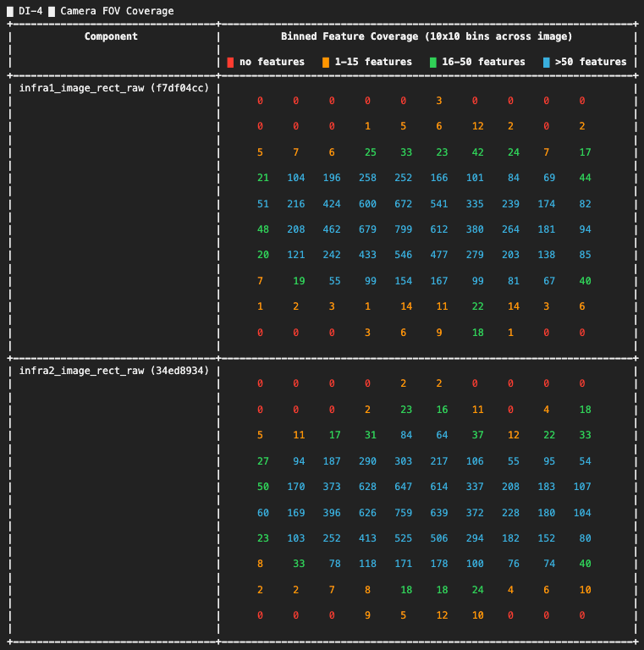Click the red 'no features' legend square
The image size is (644, 650).
click(230, 62)
